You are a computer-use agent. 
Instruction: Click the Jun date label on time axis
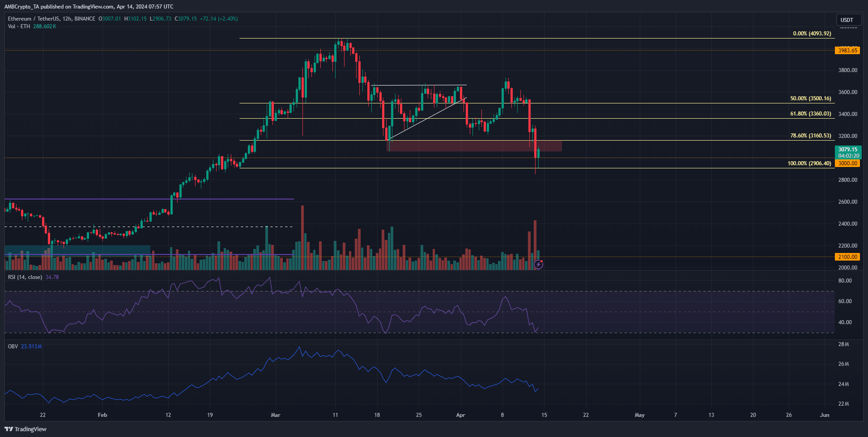click(x=825, y=415)
